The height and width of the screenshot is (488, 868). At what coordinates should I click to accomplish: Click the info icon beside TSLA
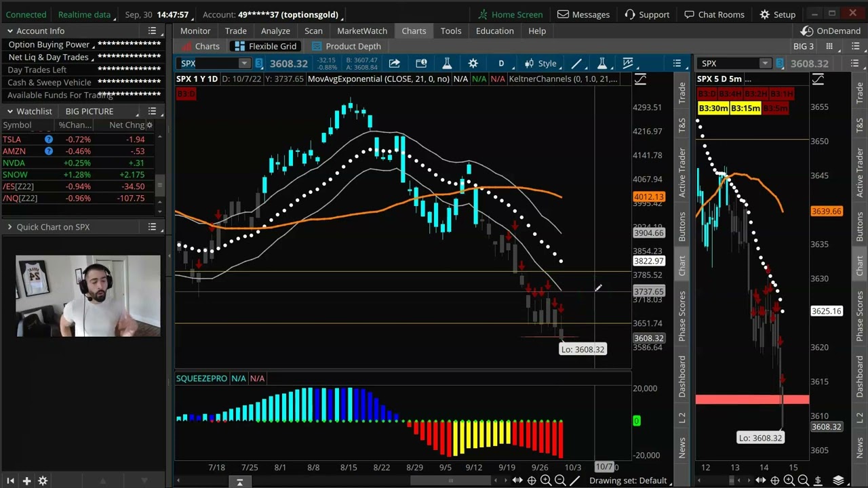49,139
